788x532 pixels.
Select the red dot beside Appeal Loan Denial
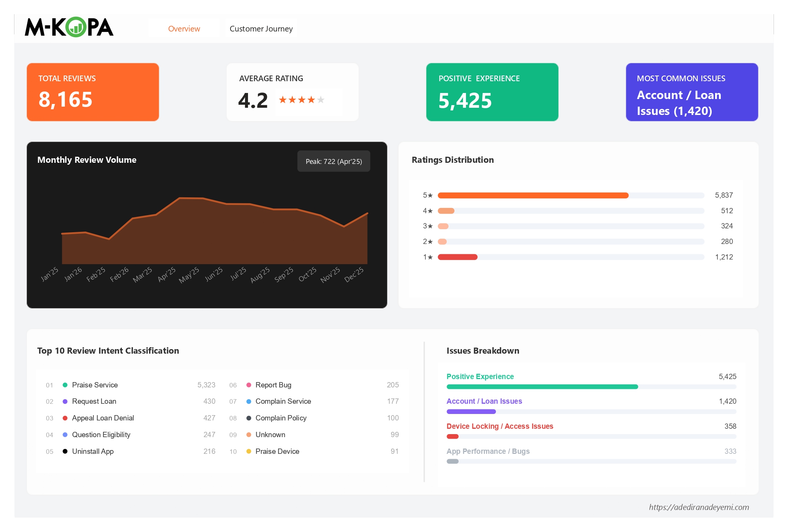(65, 418)
